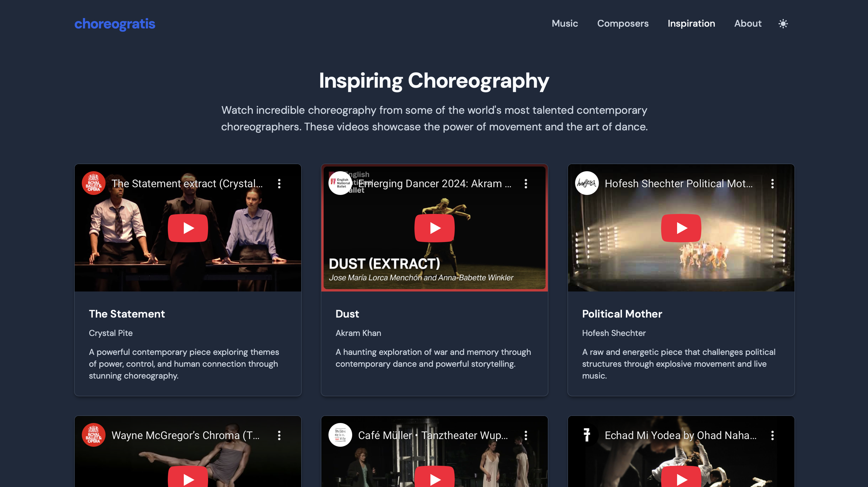The height and width of the screenshot is (487, 868).
Task: Click English National Ballet channel icon
Action: click(340, 183)
